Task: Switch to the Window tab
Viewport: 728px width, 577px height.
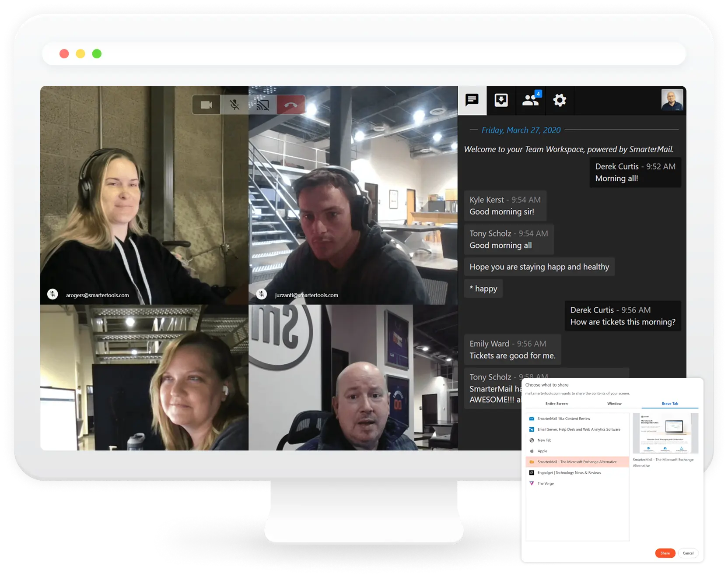Action: pos(614,404)
